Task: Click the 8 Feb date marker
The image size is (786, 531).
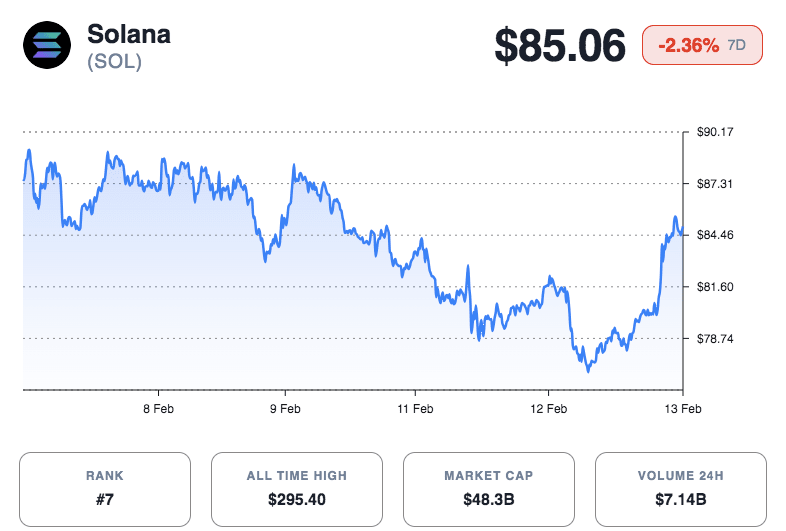Action: point(159,408)
